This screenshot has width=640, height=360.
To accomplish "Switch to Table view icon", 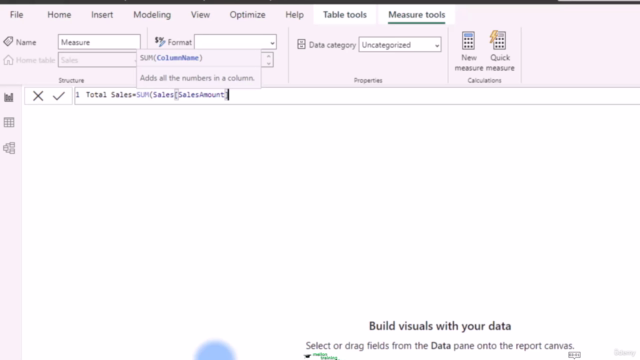I will [9, 122].
